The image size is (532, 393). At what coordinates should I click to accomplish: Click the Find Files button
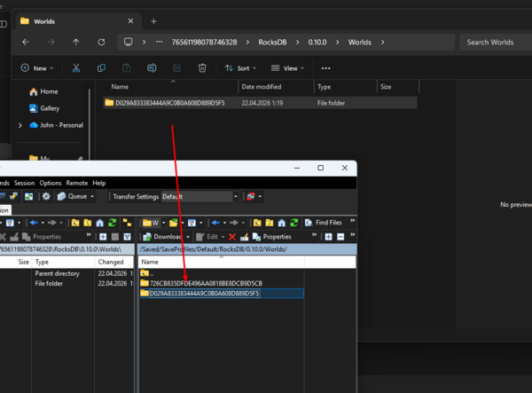tap(325, 223)
